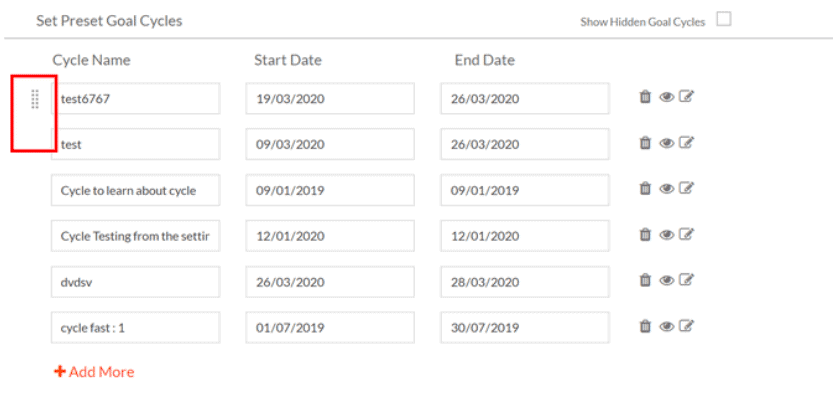Hide the cycle fast : 1 cycle
839x393 pixels.
[x=666, y=326]
